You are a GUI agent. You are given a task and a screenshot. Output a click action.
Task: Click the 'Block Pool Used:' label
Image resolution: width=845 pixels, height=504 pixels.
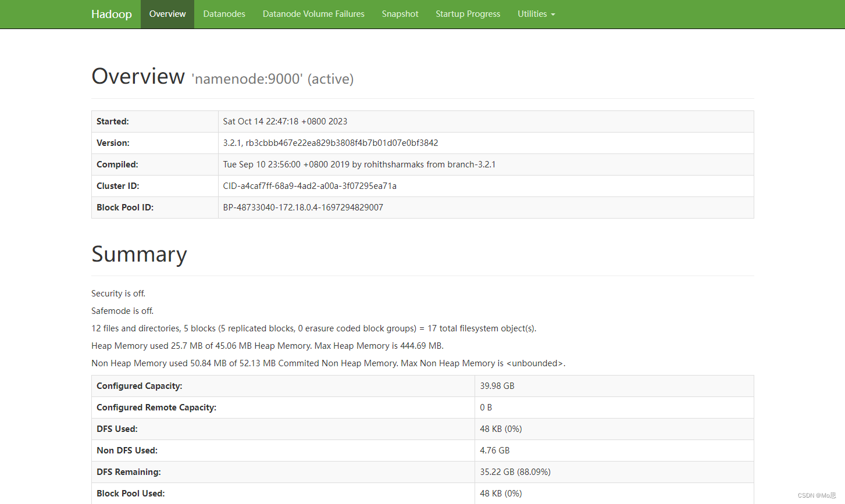[x=131, y=494]
